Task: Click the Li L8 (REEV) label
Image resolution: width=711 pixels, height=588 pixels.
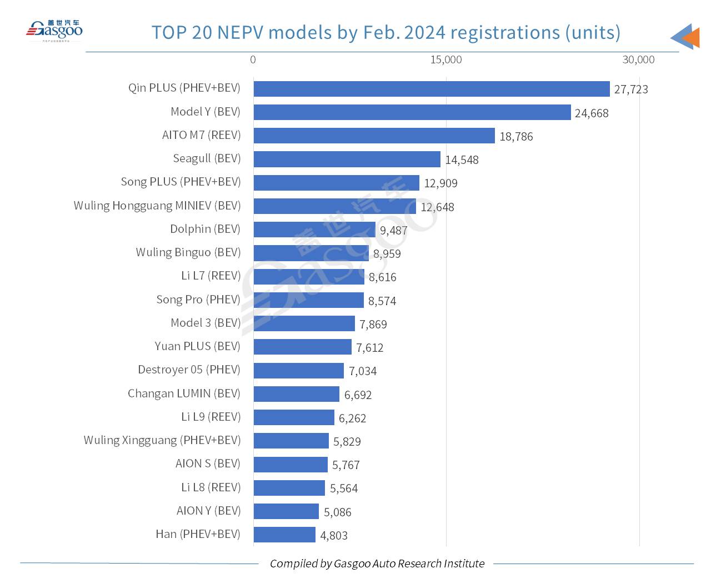Action: click(x=211, y=487)
